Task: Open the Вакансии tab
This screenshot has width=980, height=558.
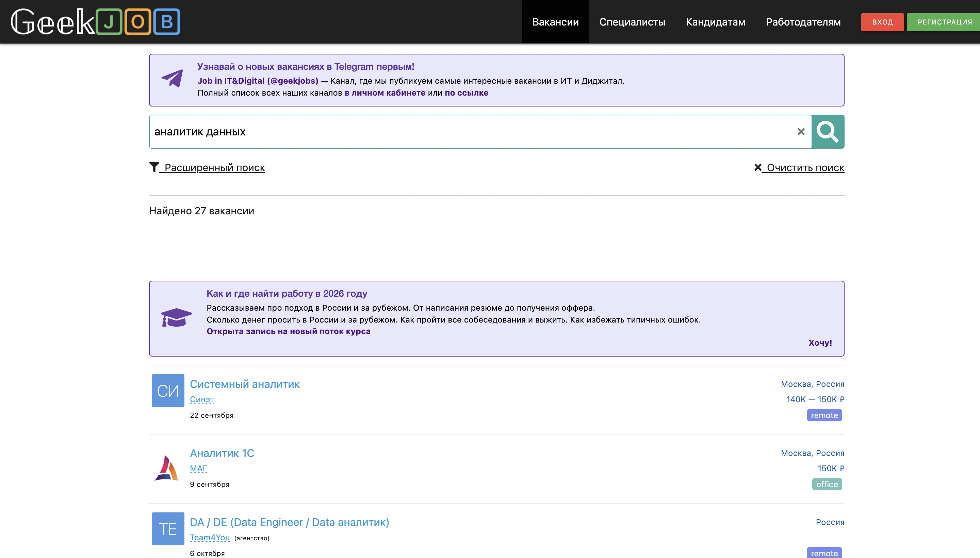Action: pyautogui.click(x=555, y=22)
